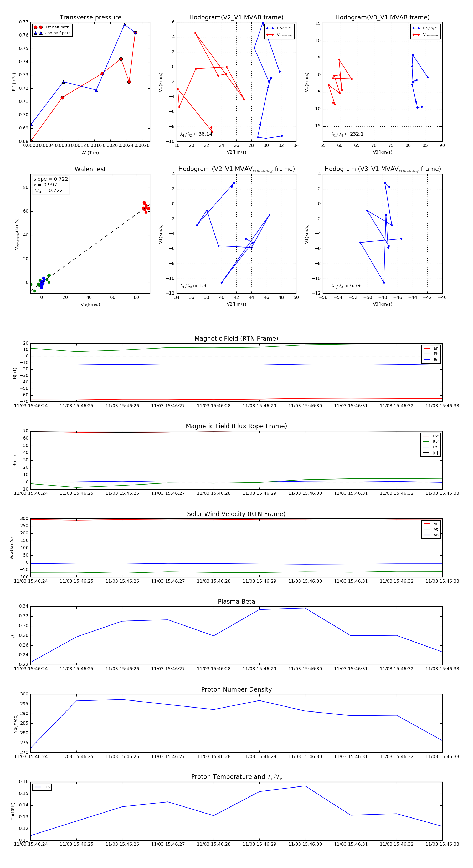Click 'Bn' legend entry in RTN field plot

point(431,360)
